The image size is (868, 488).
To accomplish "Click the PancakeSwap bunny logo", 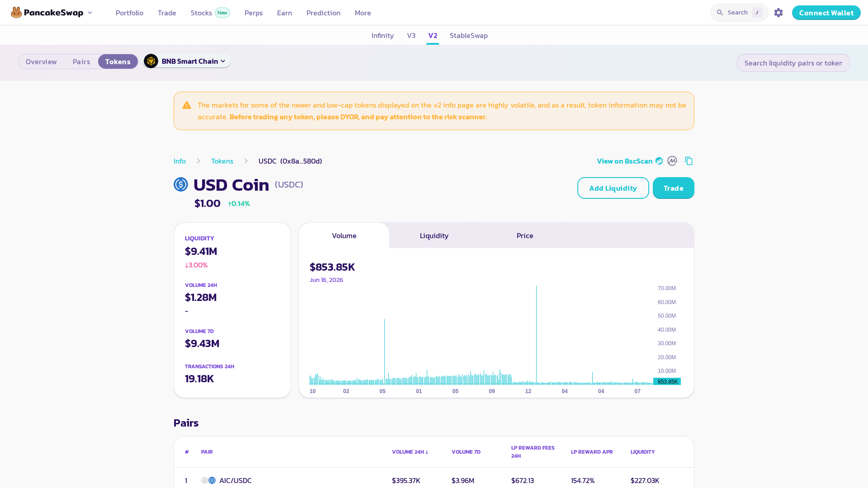I will [17, 13].
